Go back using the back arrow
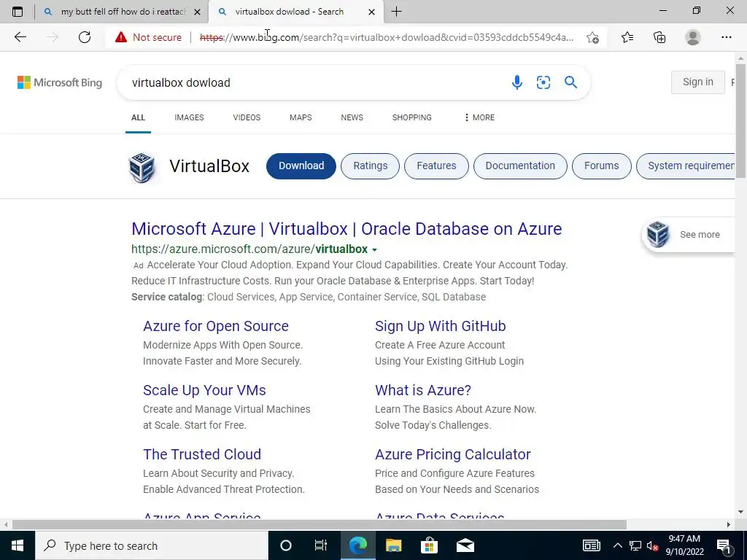The height and width of the screenshot is (560, 747). tap(20, 37)
